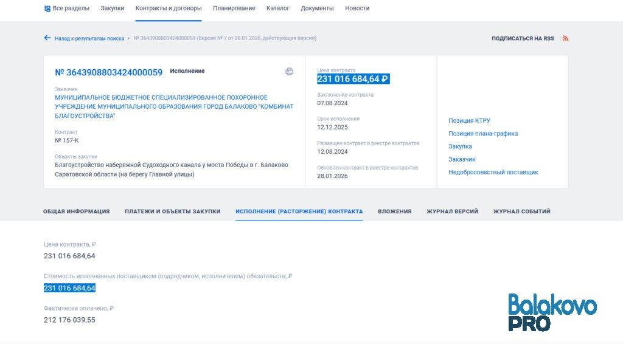The height and width of the screenshot is (364, 623).
Task: Click the Исполнение status label
Action: coord(187,71)
